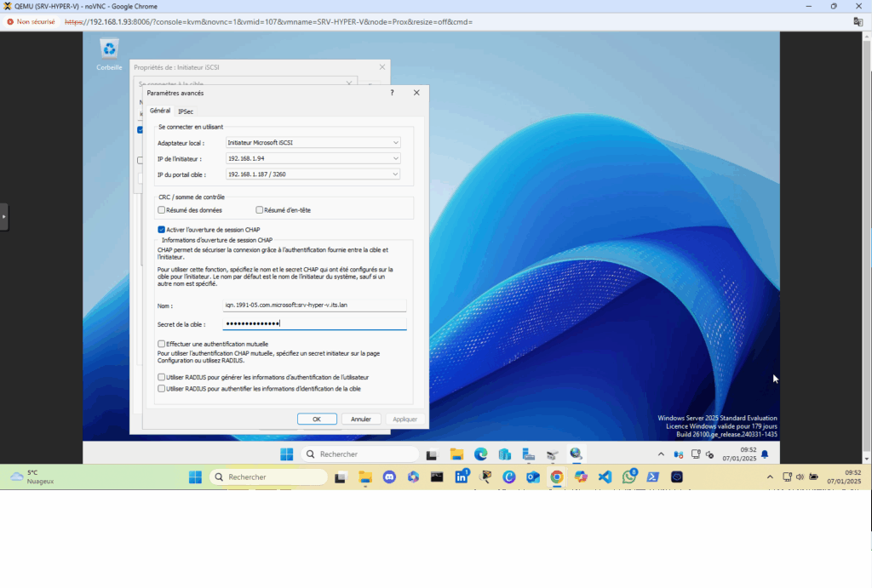Open the host clock and date flyout

coord(844,477)
